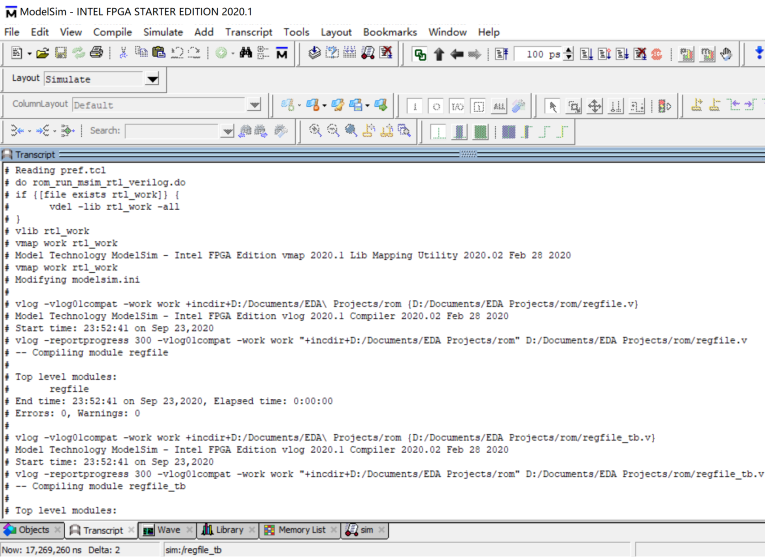Click the Cut scissors icon
The image size is (765, 557).
pos(123,53)
